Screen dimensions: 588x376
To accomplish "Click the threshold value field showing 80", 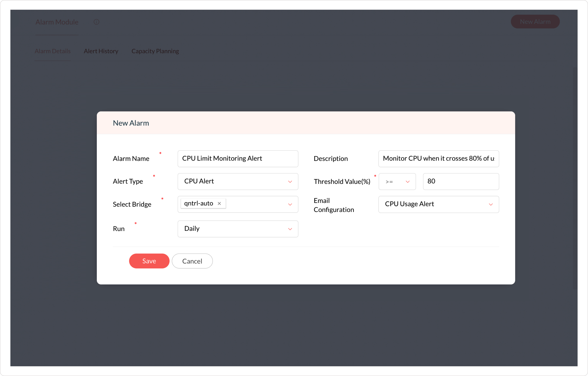I will tap(461, 181).
